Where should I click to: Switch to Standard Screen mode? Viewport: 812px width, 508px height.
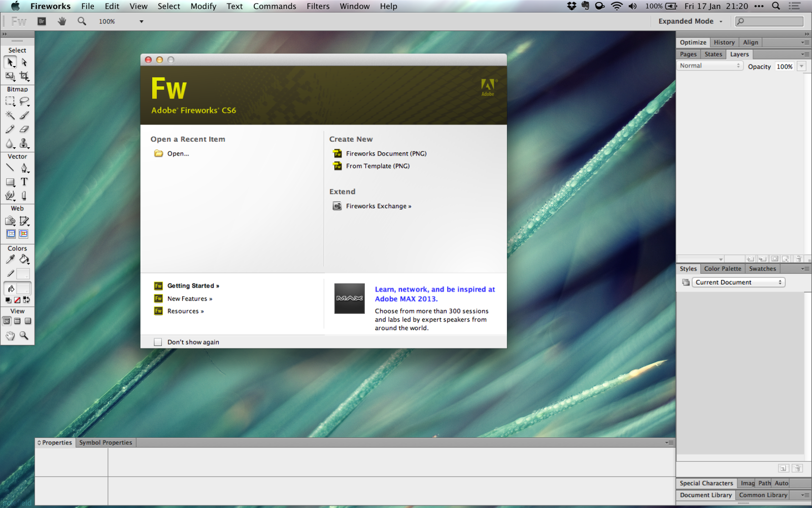(x=7, y=321)
